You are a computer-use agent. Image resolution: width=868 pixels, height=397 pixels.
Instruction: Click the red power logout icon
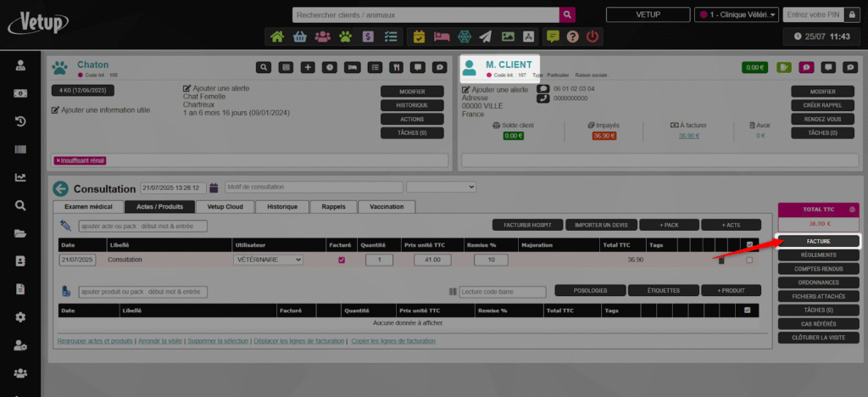[593, 36]
